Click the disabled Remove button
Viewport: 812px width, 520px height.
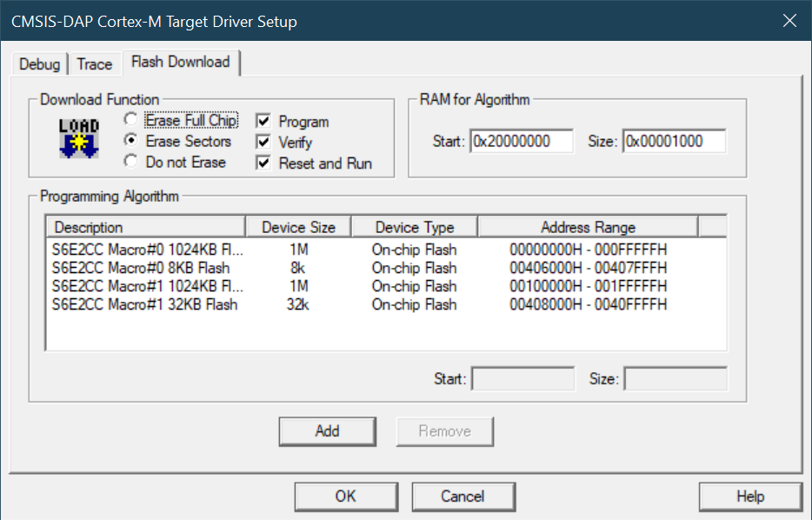point(445,431)
